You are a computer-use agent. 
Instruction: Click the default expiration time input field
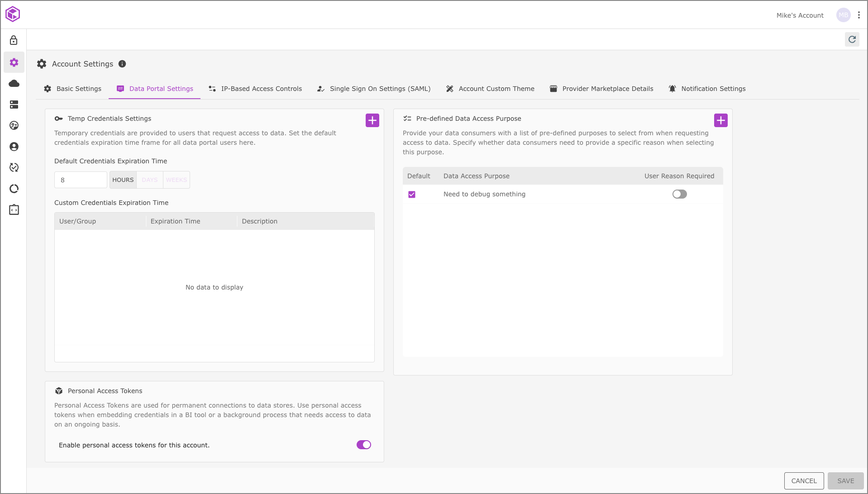81,180
